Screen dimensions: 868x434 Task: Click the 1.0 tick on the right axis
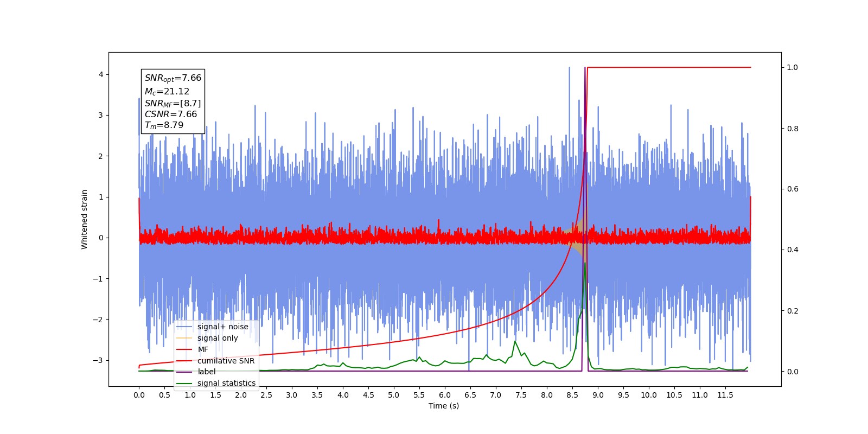tap(793, 67)
